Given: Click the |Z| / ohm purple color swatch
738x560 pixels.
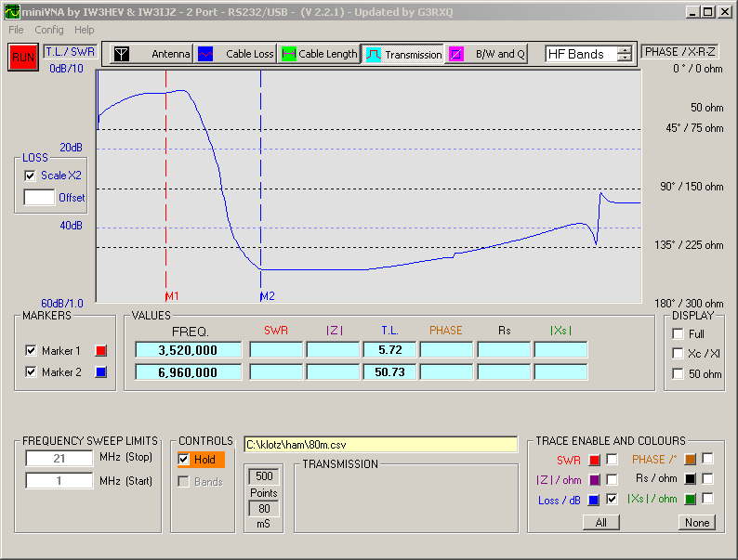Looking at the screenshot, I should pyautogui.click(x=595, y=480).
